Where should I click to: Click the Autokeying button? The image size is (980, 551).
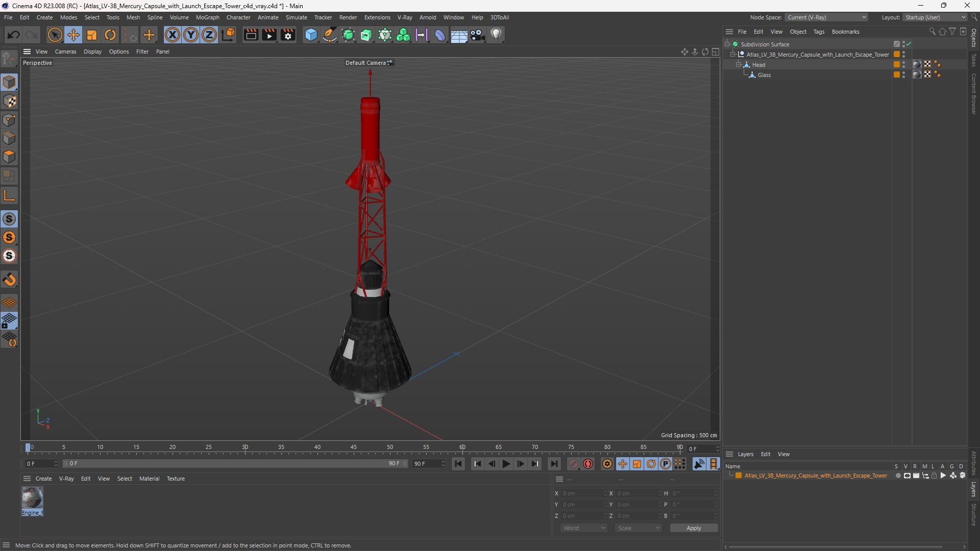click(588, 464)
